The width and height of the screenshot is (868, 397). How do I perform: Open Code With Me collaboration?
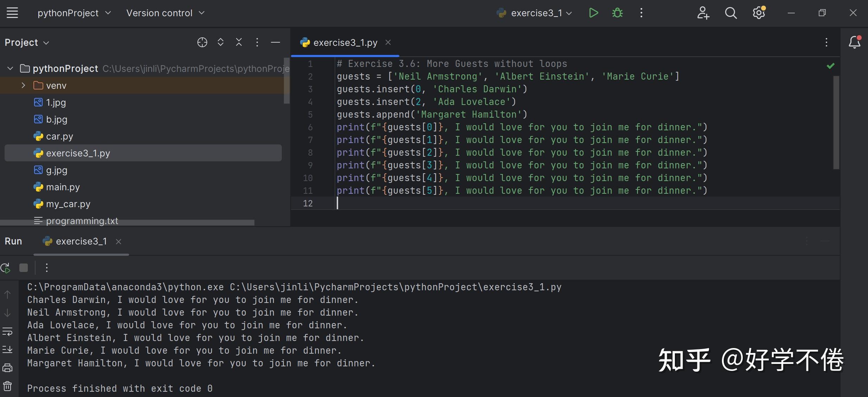click(x=703, y=13)
